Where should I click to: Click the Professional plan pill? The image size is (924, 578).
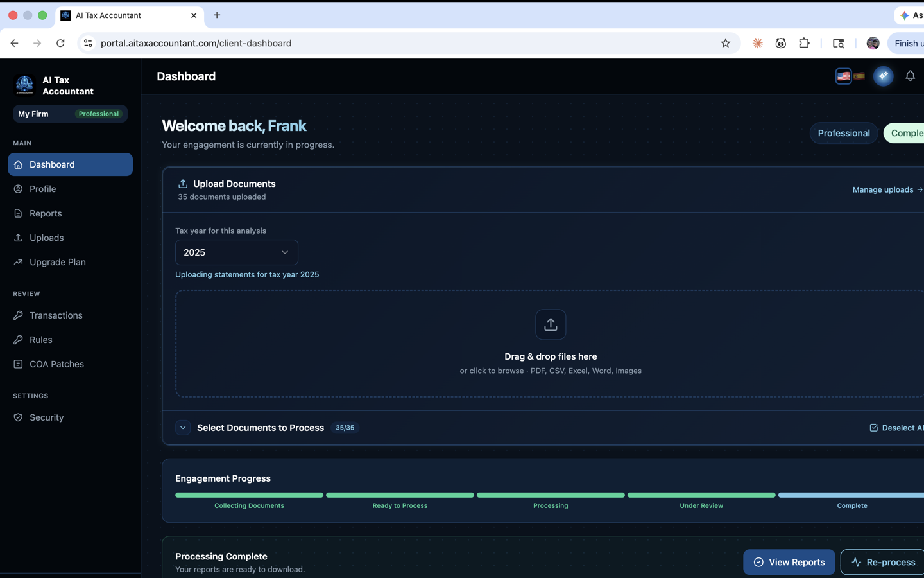click(843, 133)
